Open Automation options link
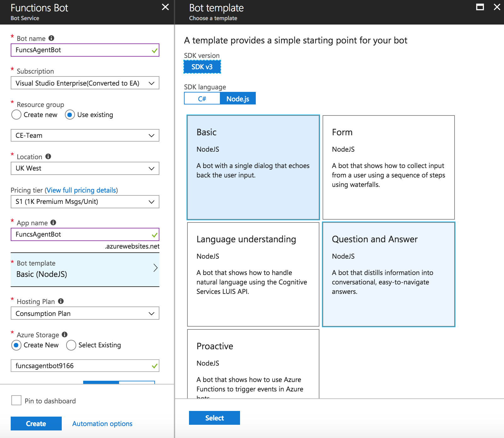Viewport: 504px width, 438px height. 102,424
